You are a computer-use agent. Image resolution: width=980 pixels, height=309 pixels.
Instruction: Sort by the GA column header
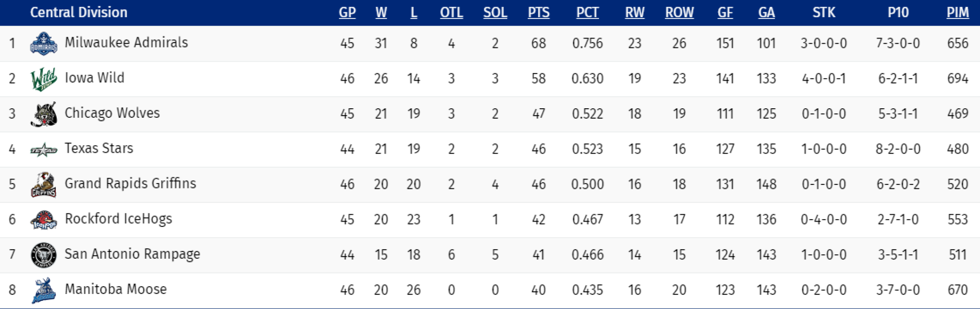[766, 13]
